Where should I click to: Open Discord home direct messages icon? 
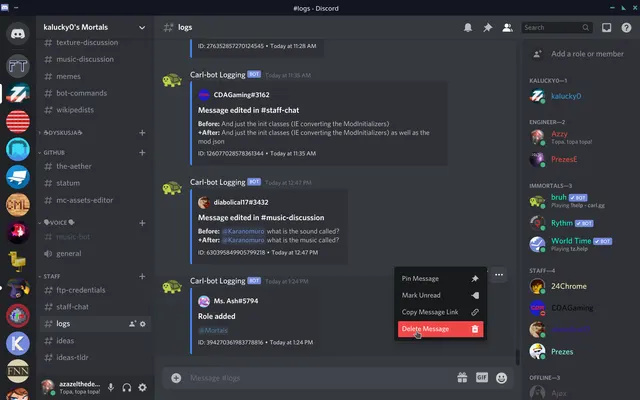[x=18, y=33]
